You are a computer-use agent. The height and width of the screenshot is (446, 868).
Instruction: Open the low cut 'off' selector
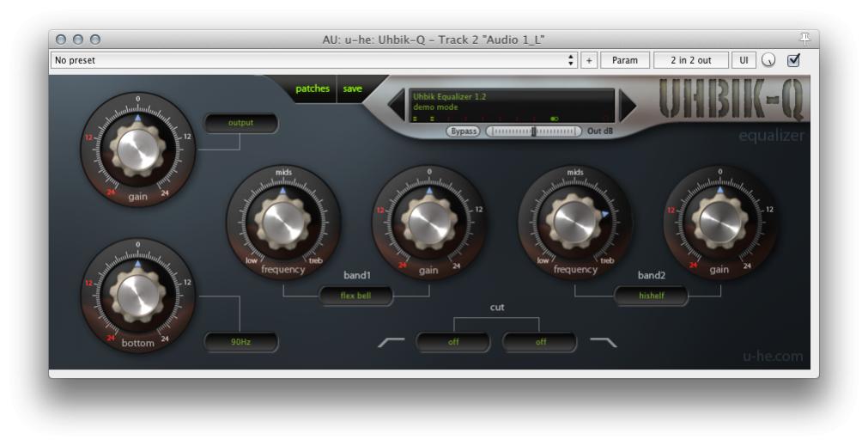[452, 342]
